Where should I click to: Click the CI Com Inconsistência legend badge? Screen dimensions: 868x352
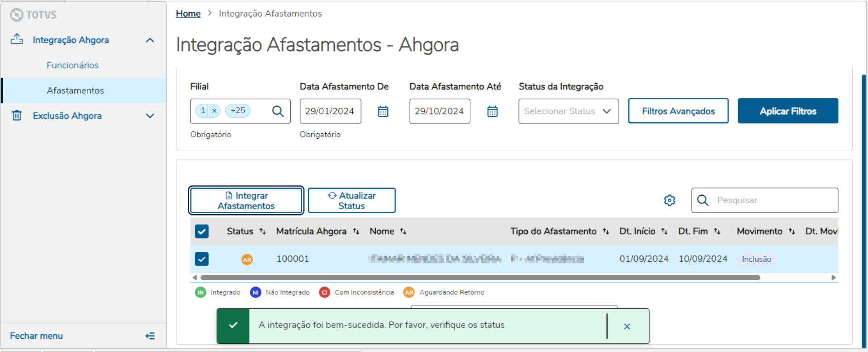click(x=325, y=292)
